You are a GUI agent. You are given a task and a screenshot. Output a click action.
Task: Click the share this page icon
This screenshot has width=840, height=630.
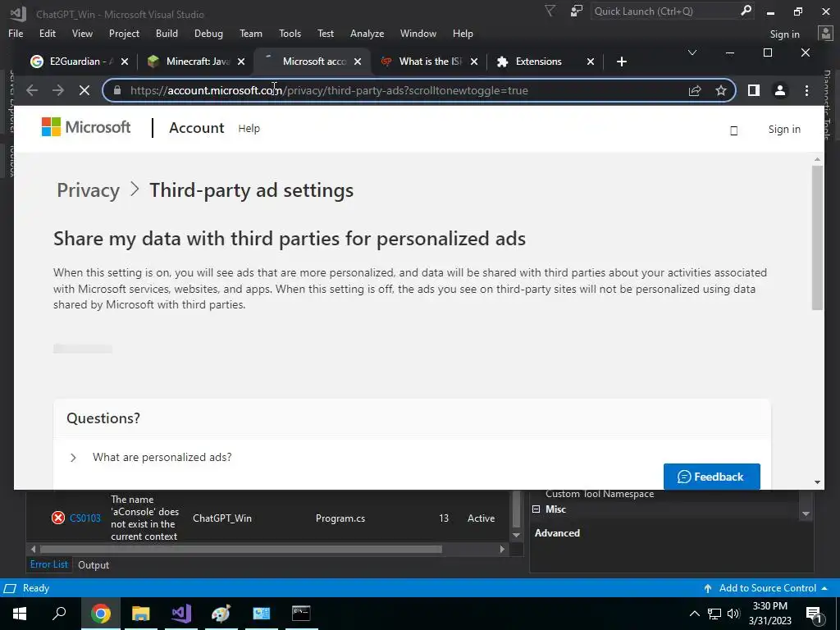point(695,90)
